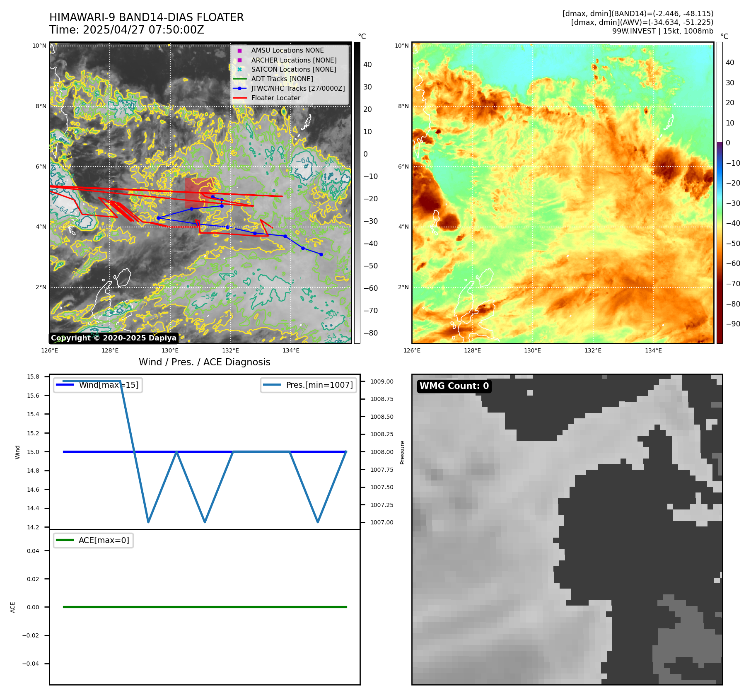Click the 1008.00 pressure axis tick
Screen dimensions: 751x700
click(x=382, y=452)
